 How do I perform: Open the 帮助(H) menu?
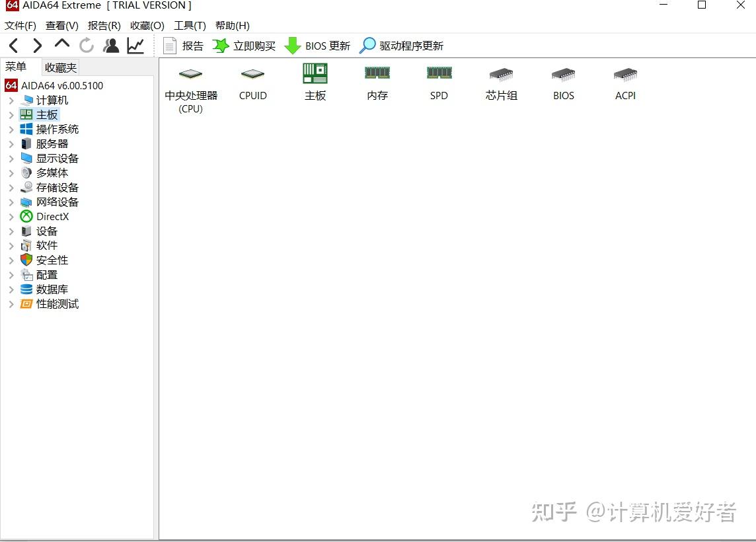click(x=233, y=26)
